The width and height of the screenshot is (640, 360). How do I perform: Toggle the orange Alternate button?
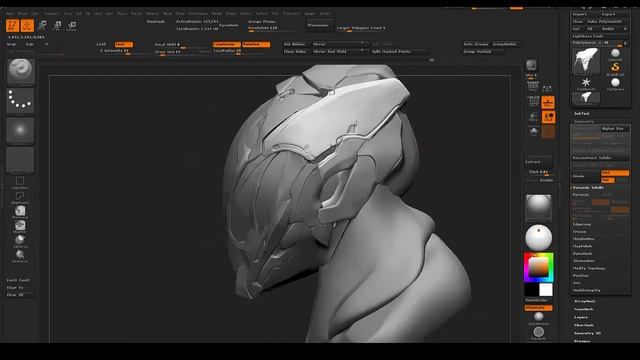(x=538, y=308)
